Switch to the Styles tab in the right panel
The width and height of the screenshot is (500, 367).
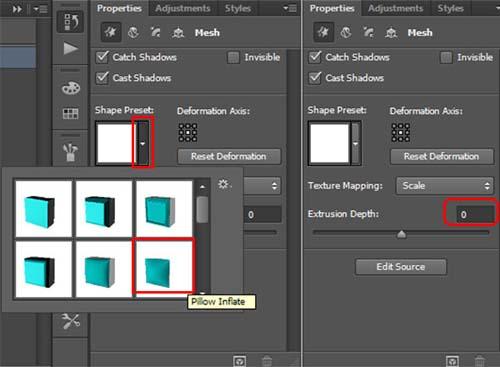click(x=450, y=8)
